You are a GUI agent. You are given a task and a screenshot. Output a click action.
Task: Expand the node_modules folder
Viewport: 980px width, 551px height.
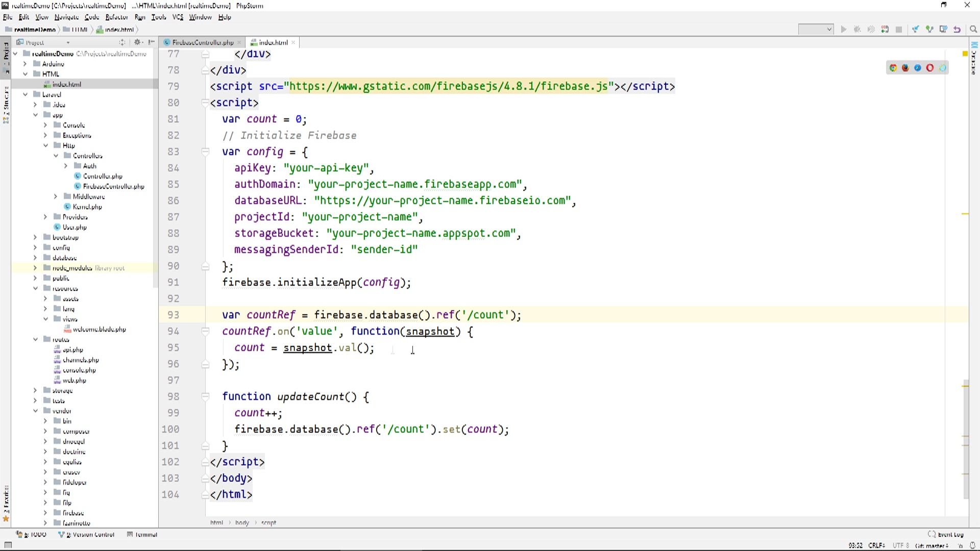pyautogui.click(x=35, y=268)
